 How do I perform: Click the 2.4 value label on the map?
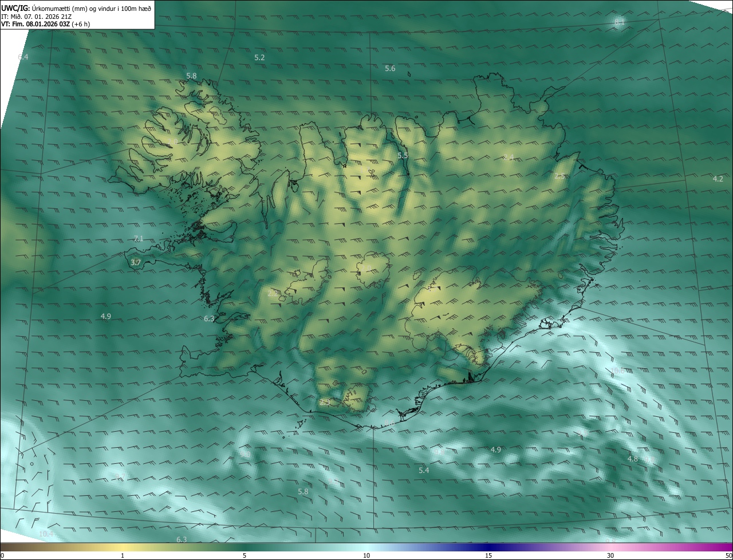508,157
